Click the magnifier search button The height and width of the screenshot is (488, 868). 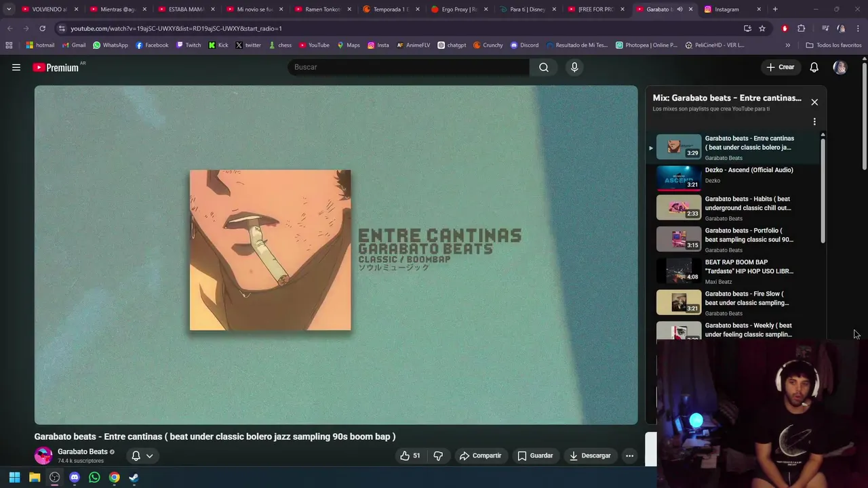(x=544, y=67)
